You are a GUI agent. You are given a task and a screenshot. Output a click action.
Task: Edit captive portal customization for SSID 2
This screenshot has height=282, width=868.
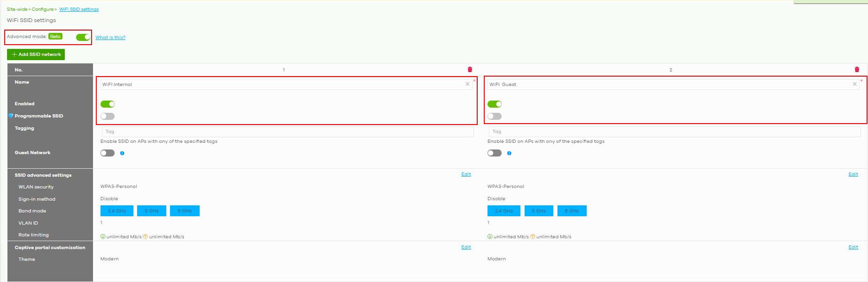point(853,247)
